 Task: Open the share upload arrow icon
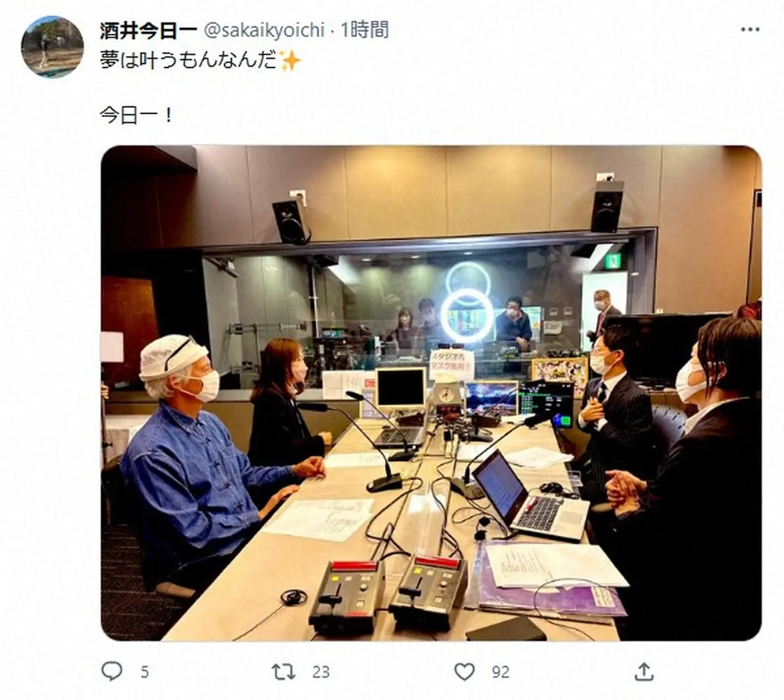point(644,671)
